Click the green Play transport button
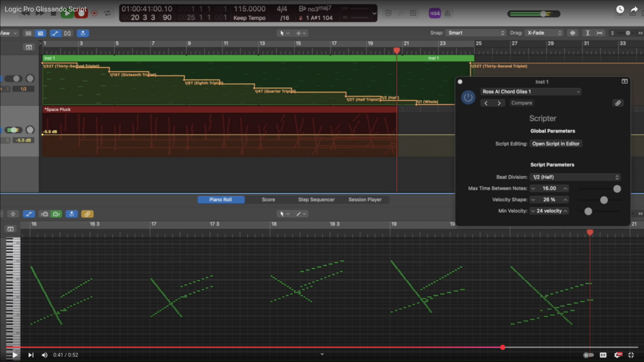The height and width of the screenshot is (362, 644). tap(67, 13)
